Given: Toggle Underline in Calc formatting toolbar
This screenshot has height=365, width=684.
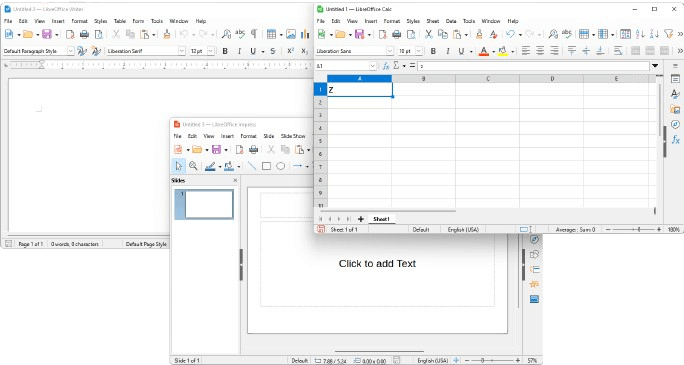Looking at the screenshot, I should point(461,51).
